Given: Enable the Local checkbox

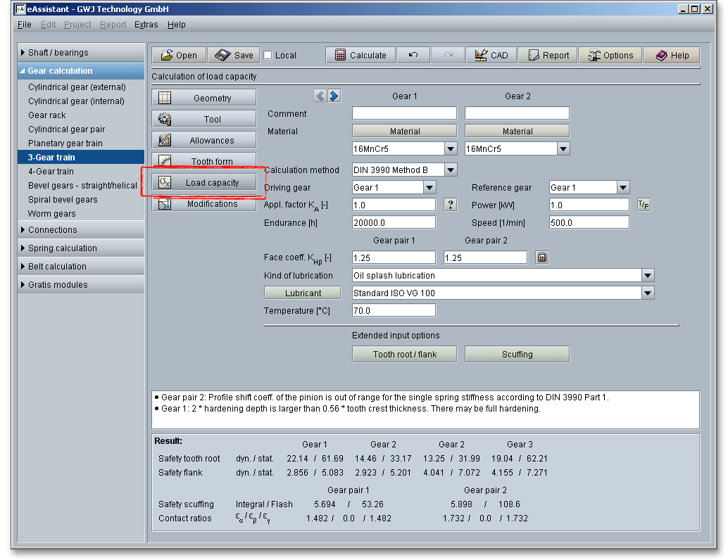Looking at the screenshot, I should (268, 56).
